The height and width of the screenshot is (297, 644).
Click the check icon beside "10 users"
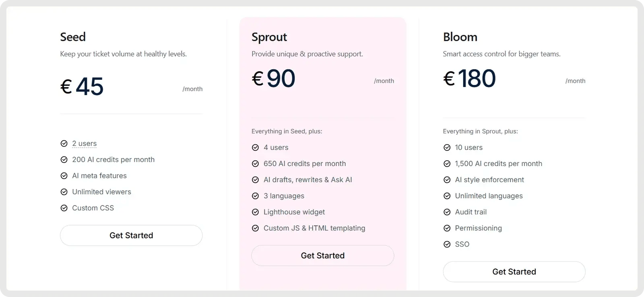(x=447, y=147)
